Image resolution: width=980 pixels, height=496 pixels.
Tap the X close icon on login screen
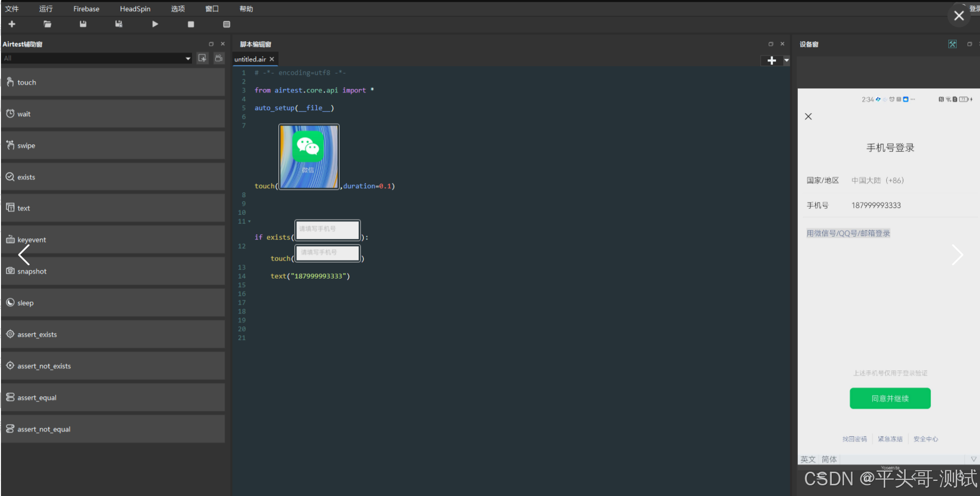point(808,117)
